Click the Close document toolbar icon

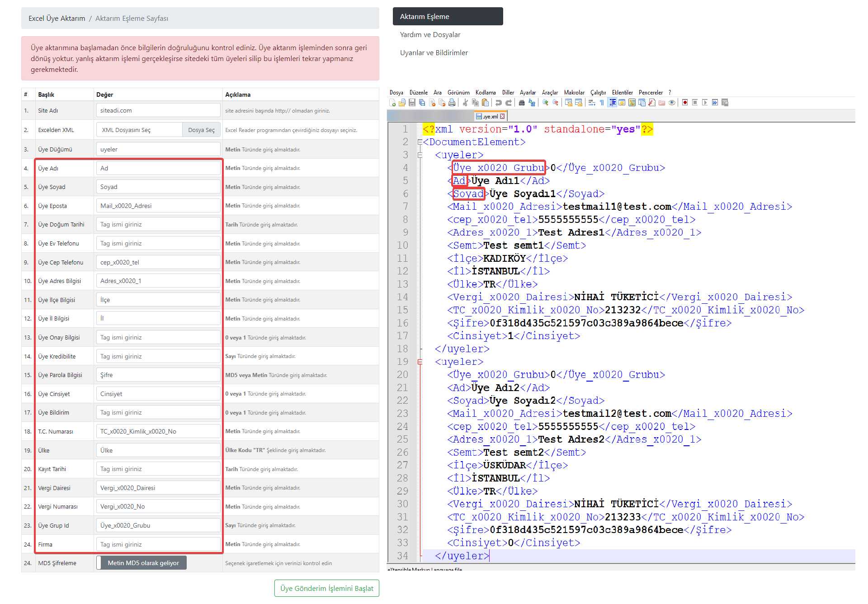coord(432,103)
